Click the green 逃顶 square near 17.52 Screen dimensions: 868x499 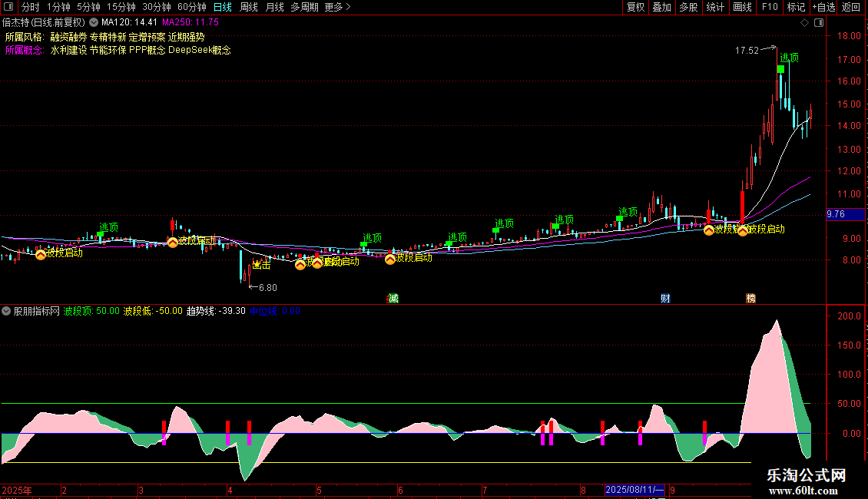tap(780, 69)
